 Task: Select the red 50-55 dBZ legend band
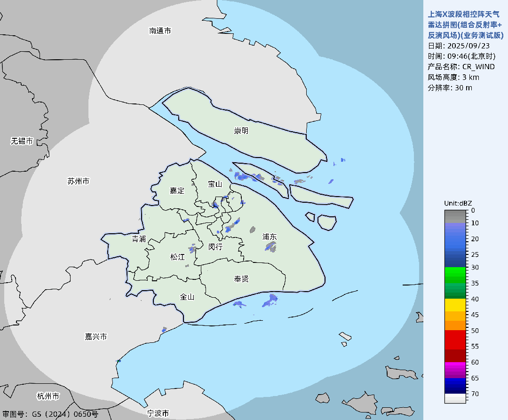pos(455,338)
